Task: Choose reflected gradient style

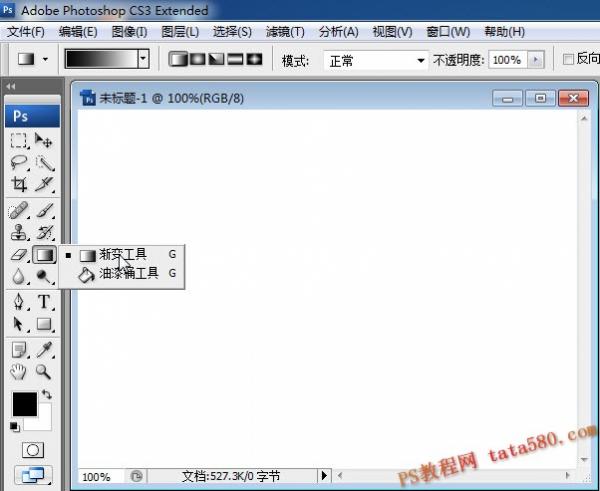Action: pyautogui.click(x=235, y=59)
